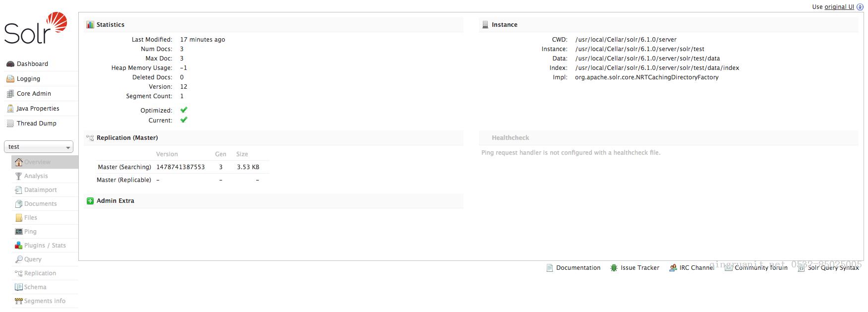Click the Analysis funnel icon
The height and width of the screenshot is (312, 868).
click(19, 176)
